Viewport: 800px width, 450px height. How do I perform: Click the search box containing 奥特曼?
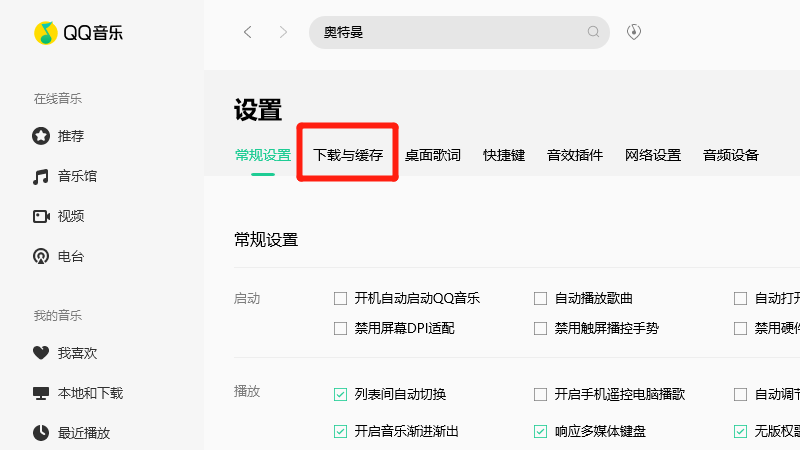(x=450, y=32)
